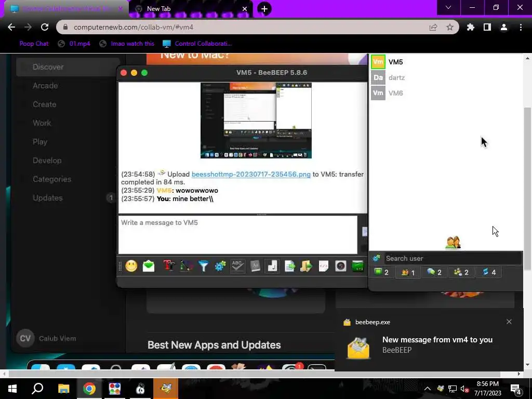Click Chrome's reload page button
The width and height of the screenshot is (532, 399).
click(x=45, y=27)
